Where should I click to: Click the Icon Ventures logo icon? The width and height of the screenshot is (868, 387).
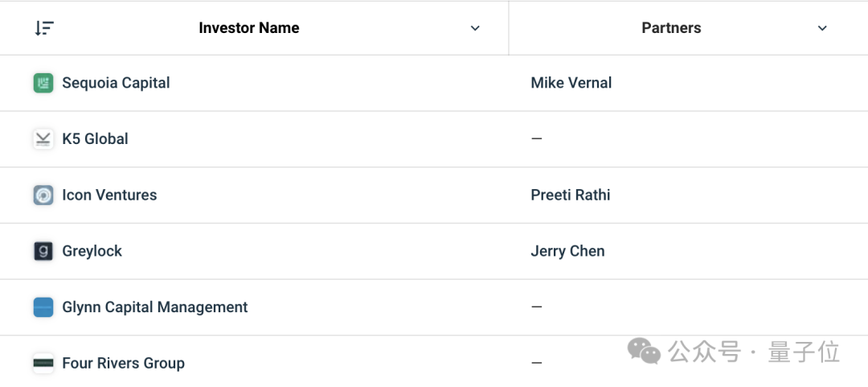click(43, 196)
